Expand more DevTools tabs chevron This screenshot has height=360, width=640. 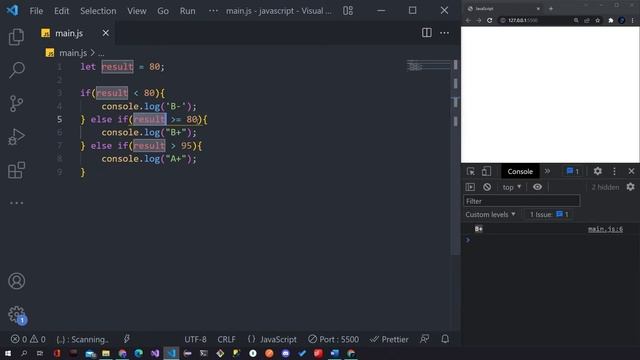pyautogui.click(x=547, y=171)
